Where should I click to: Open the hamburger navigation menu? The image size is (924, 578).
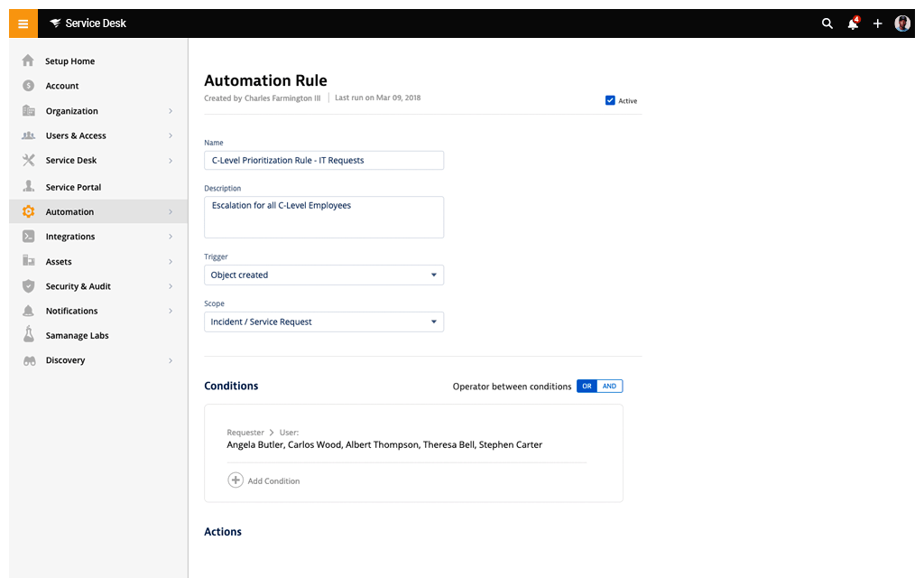pyautogui.click(x=23, y=23)
